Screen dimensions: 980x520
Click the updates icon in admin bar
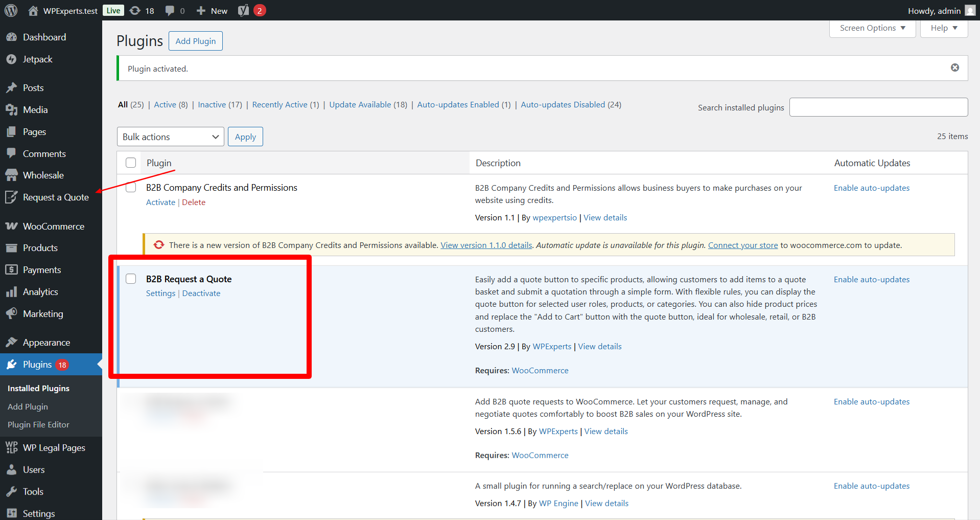(x=134, y=10)
